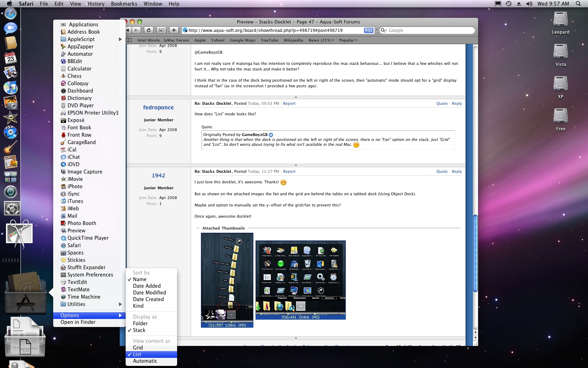Open Address Book in the Dock
This screenshot has width=588, height=368.
[x=10, y=43]
